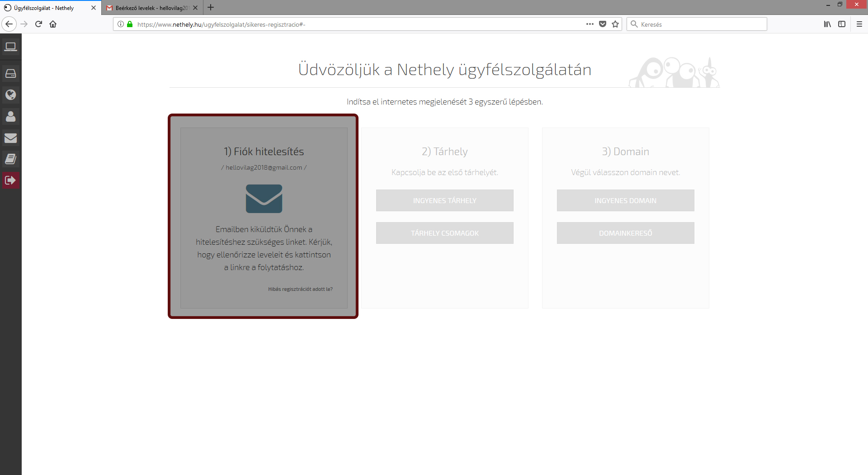Screen dimensions: 868x475
Task: Open a new browser tab
Action: 211,8
